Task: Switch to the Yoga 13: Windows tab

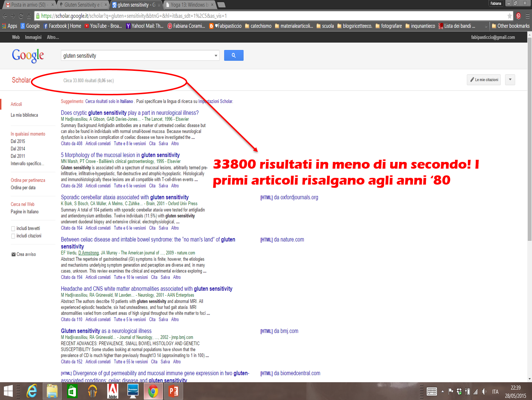Action: [190, 5]
